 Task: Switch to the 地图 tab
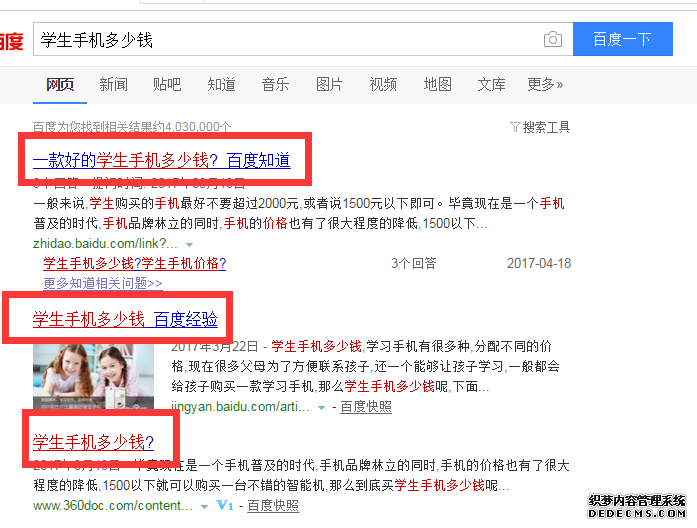click(x=437, y=84)
